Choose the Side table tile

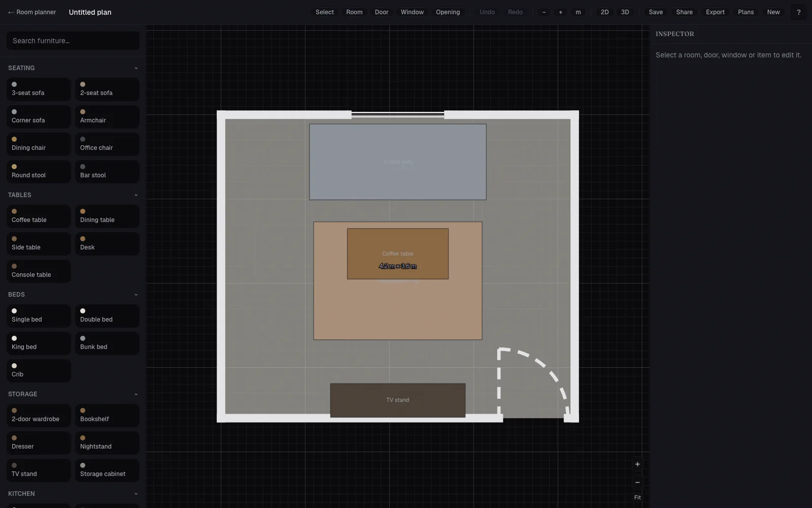pos(39,244)
